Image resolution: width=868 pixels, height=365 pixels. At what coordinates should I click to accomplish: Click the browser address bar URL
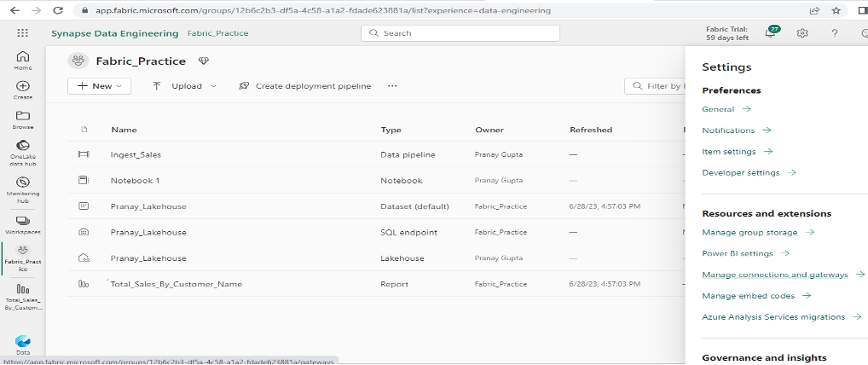321,10
